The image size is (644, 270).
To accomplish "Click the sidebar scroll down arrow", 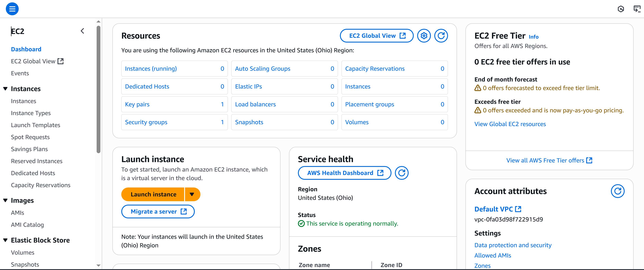I will point(99,266).
